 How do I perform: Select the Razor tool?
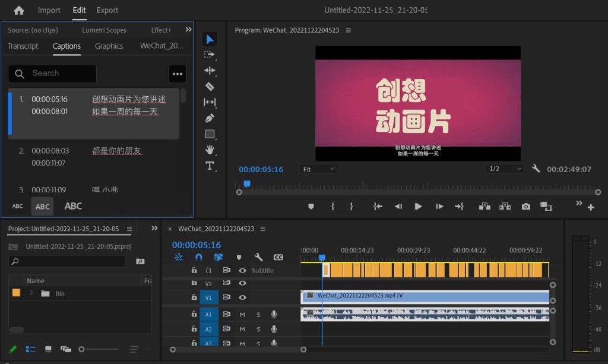point(210,86)
